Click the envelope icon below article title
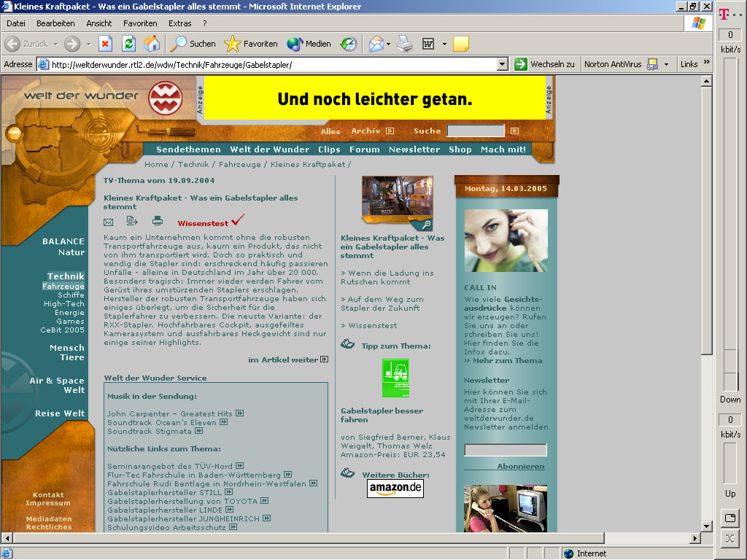 [109, 222]
